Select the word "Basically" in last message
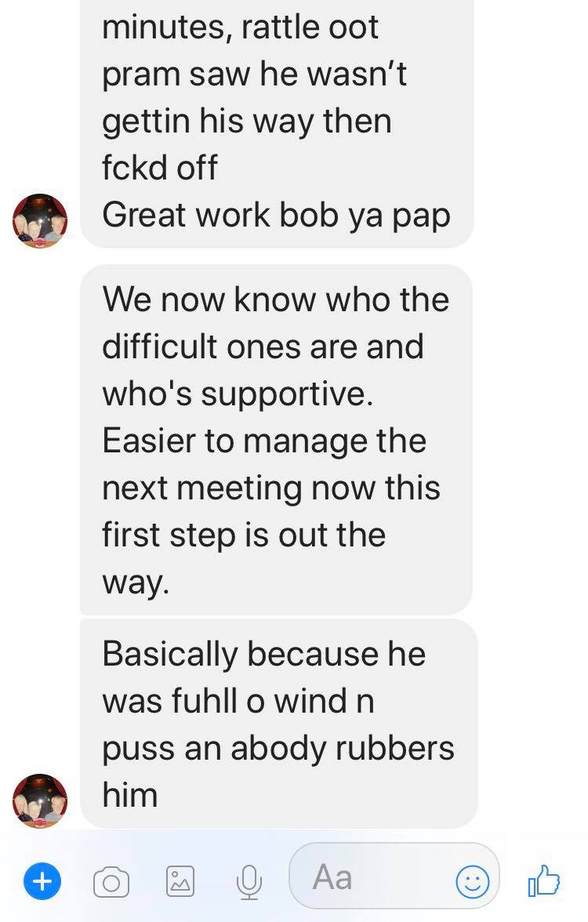The height and width of the screenshot is (922, 588). pyautogui.click(x=170, y=655)
